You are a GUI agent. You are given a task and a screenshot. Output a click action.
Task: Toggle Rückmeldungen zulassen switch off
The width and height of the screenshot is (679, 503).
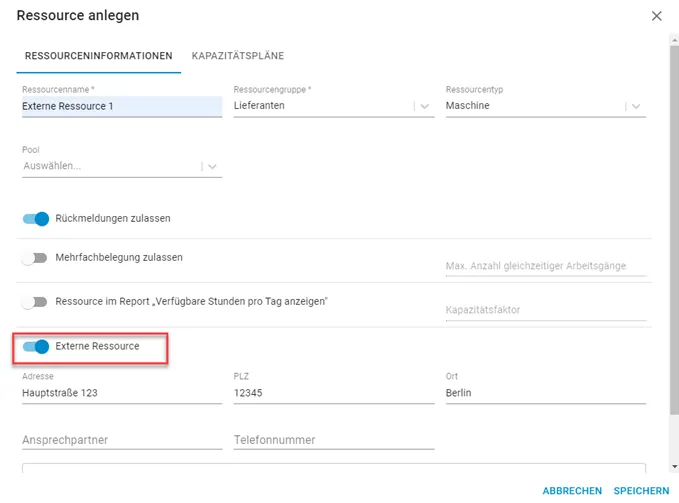point(36,219)
